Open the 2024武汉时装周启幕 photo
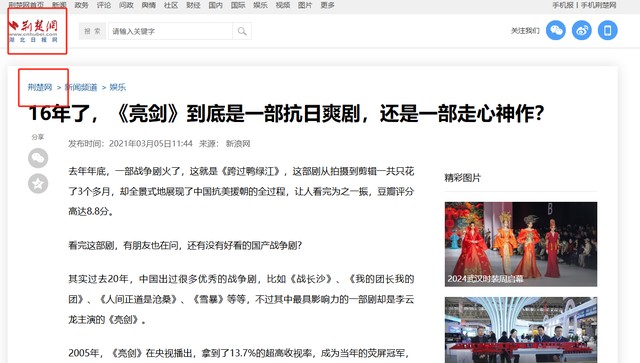640x363 pixels. [x=521, y=244]
